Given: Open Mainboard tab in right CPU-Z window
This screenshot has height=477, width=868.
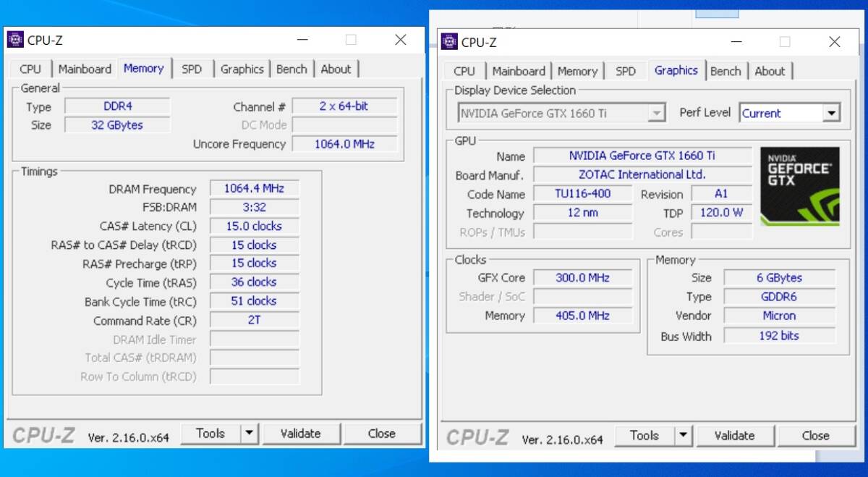Looking at the screenshot, I should [519, 72].
